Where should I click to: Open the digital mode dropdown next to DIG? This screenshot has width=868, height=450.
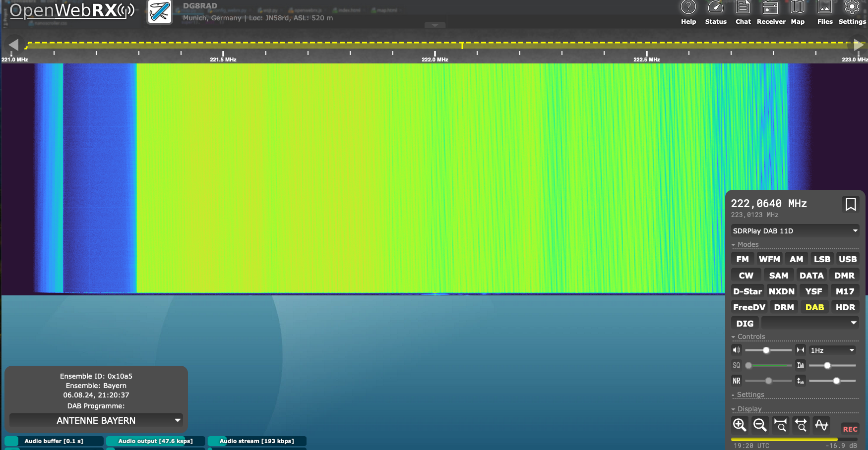click(x=810, y=323)
